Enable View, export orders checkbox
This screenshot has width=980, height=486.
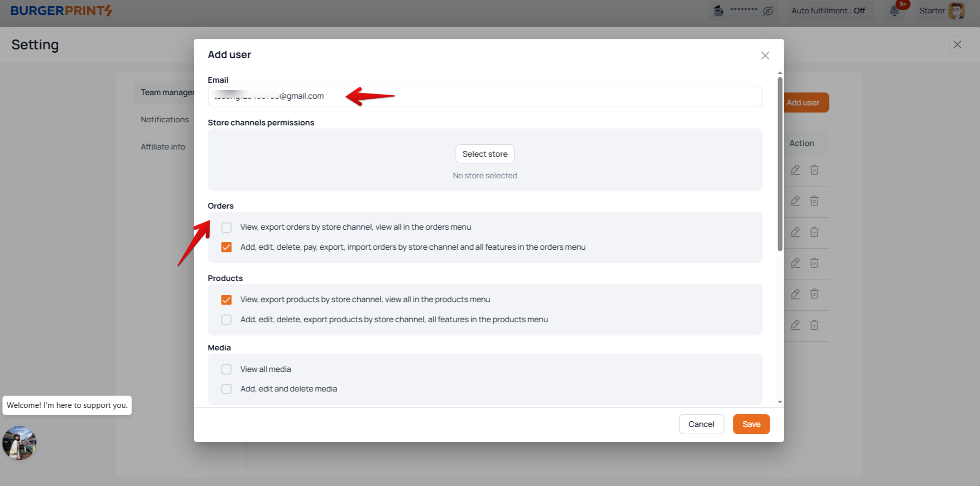pyautogui.click(x=226, y=228)
